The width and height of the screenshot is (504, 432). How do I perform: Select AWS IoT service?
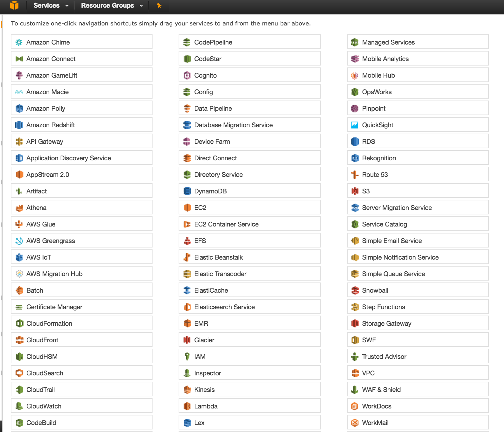pos(82,257)
